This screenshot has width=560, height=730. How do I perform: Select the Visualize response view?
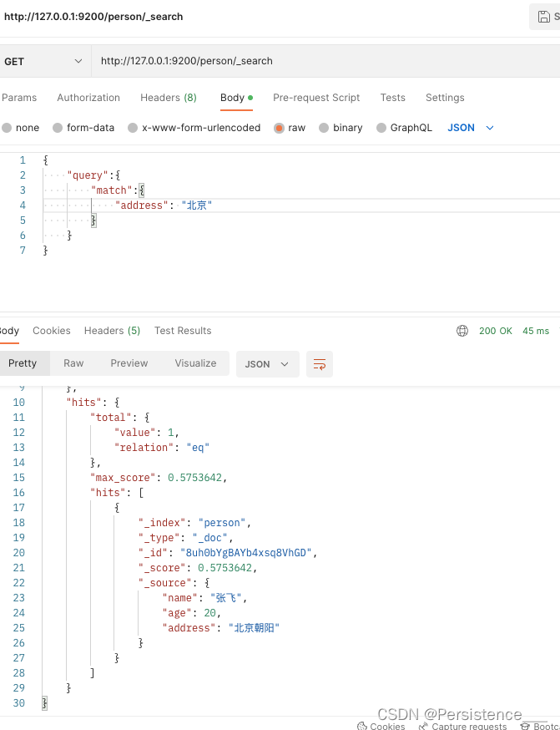195,363
